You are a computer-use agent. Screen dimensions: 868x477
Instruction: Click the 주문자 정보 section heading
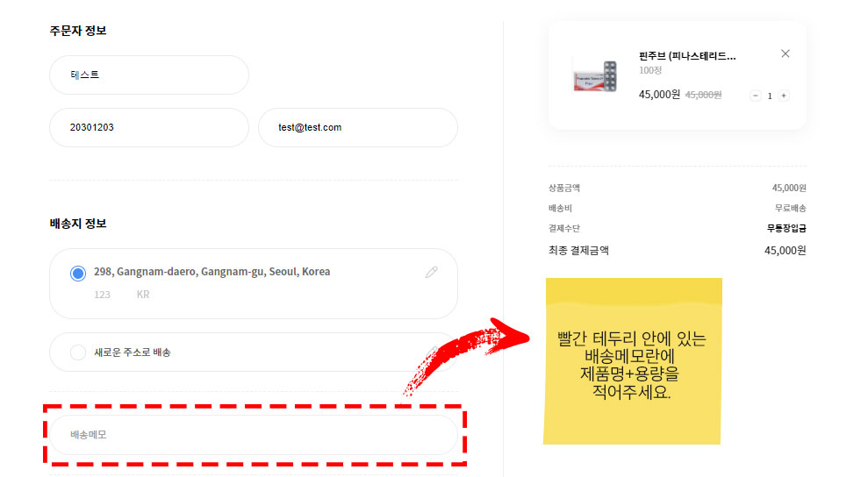coord(78,31)
